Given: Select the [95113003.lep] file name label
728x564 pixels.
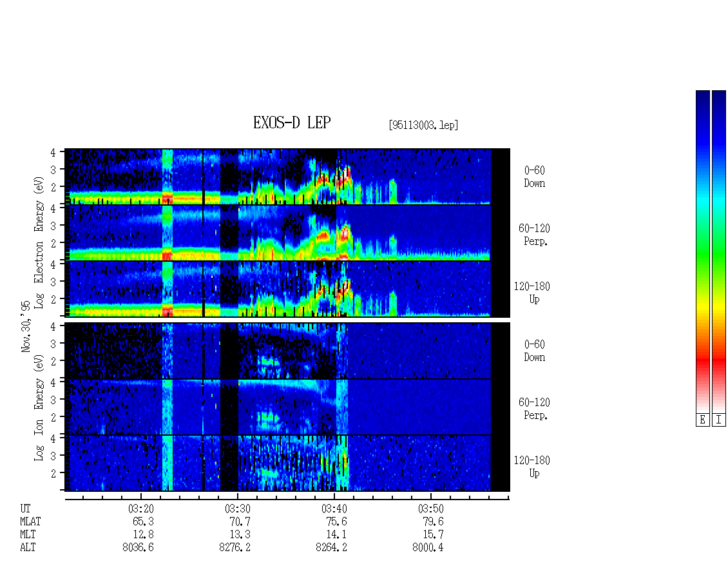Looking at the screenshot, I should [423, 125].
